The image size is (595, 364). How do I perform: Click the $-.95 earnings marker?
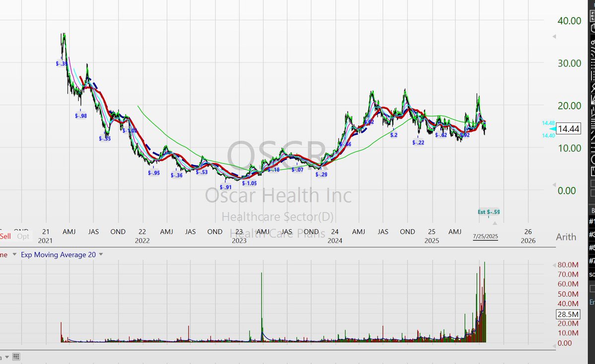[x=154, y=173]
